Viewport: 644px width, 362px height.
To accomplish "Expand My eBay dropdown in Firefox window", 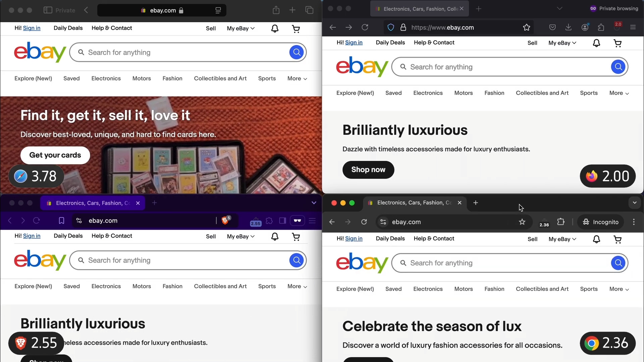I will [562, 43].
